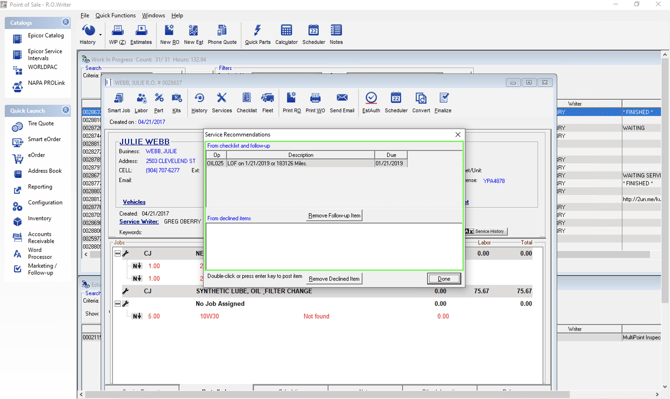Open Fleet in RO toolbar
The height and width of the screenshot is (399, 670).
pyautogui.click(x=267, y=103)
